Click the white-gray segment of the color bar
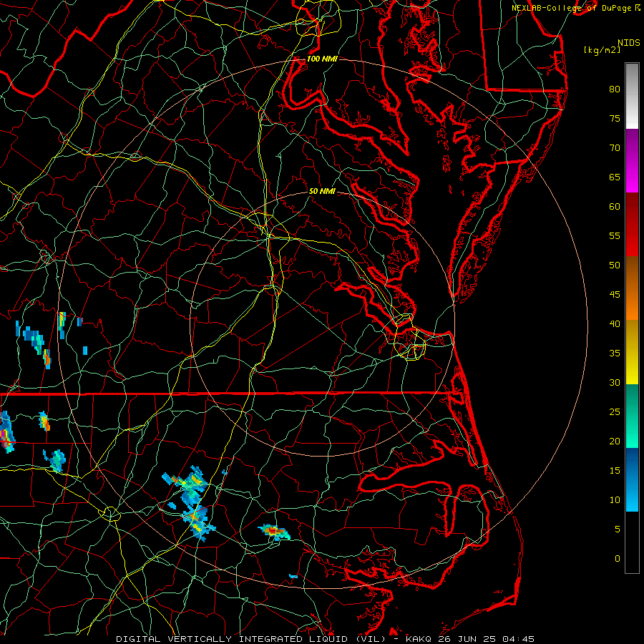 632,97
